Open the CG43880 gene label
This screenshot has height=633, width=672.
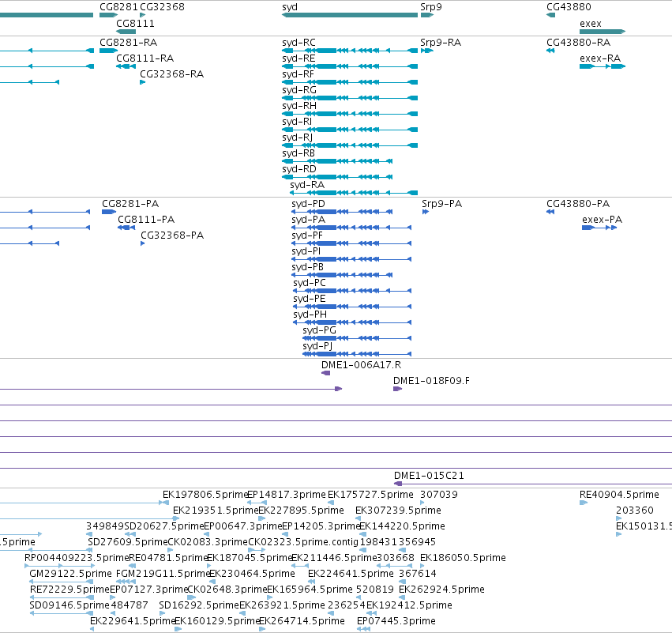[569, 7]
